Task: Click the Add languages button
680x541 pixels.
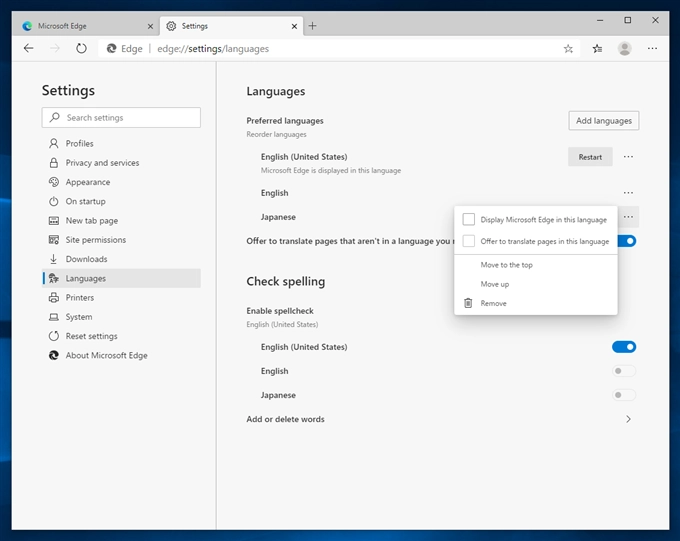Action: pos(604,121)
